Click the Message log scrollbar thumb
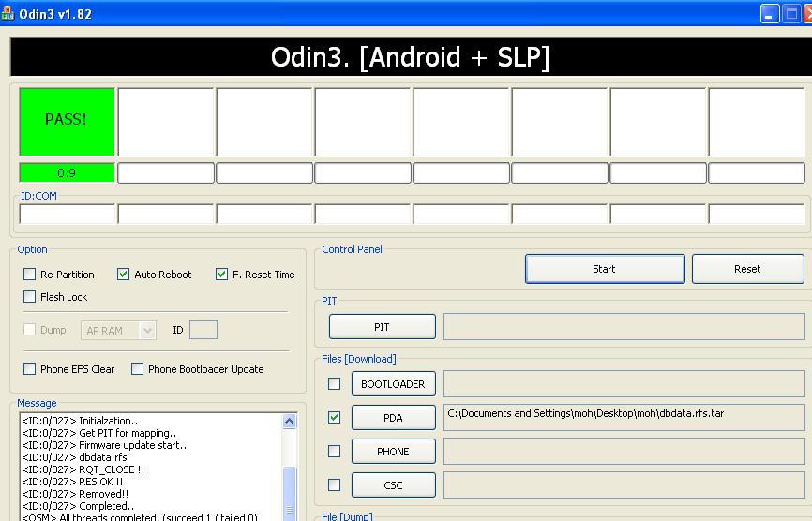The height and width of the screenshot is (521, 812). tap(290, 493)
